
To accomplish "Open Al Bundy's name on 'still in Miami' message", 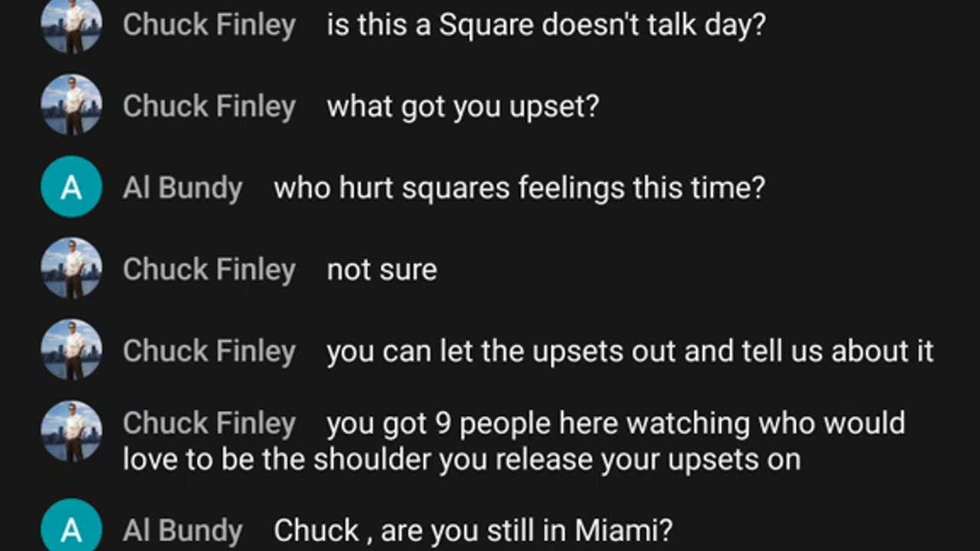I will tap(182, 530).
